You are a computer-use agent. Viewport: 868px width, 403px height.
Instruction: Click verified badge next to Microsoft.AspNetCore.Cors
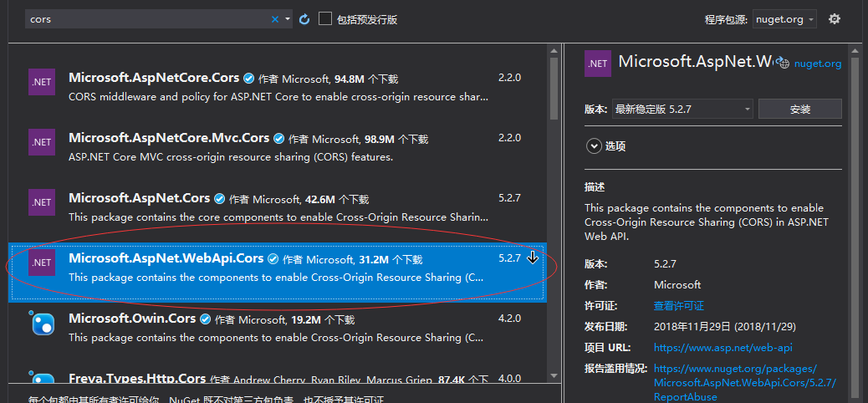(x=249, y=78)
